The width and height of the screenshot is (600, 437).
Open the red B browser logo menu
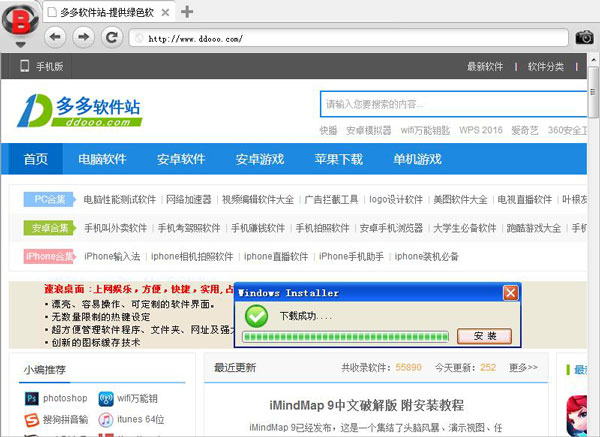point(20,20)
